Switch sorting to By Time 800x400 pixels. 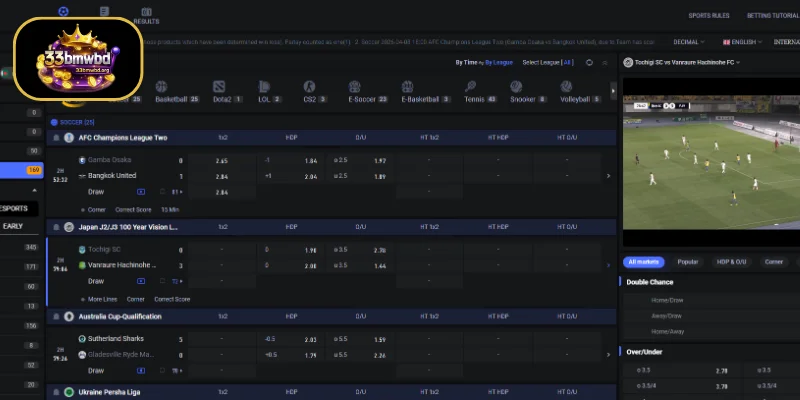coord(466,63)
